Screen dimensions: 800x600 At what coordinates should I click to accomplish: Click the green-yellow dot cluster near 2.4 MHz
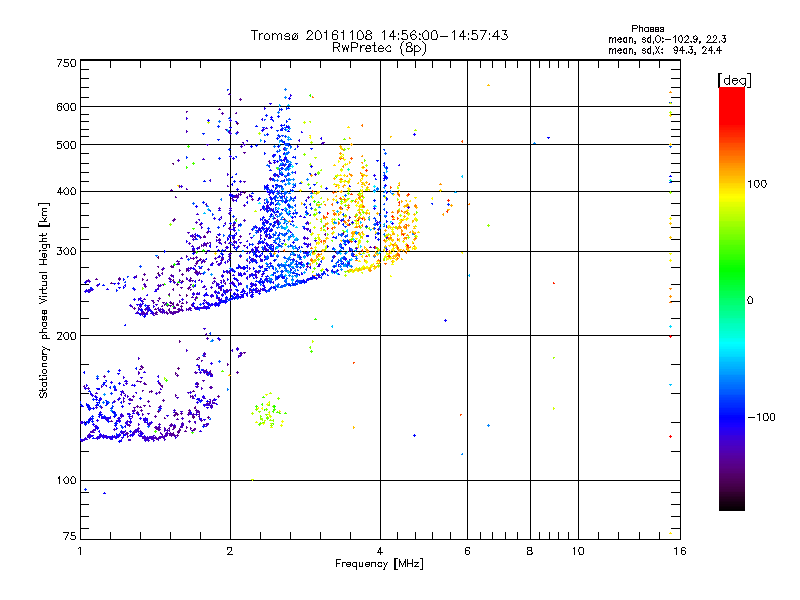pyautogui.click(x=268, y=411)
